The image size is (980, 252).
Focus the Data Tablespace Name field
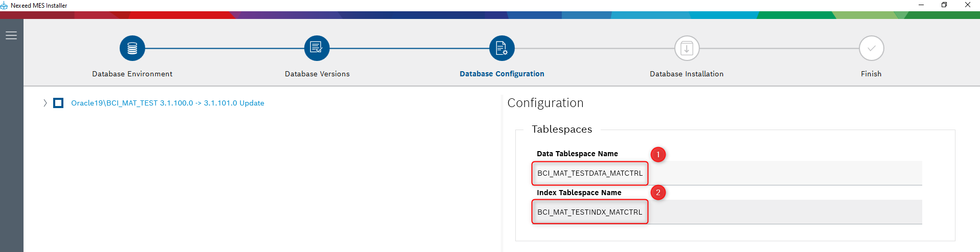pyautogui.click(x=726, y=173)
